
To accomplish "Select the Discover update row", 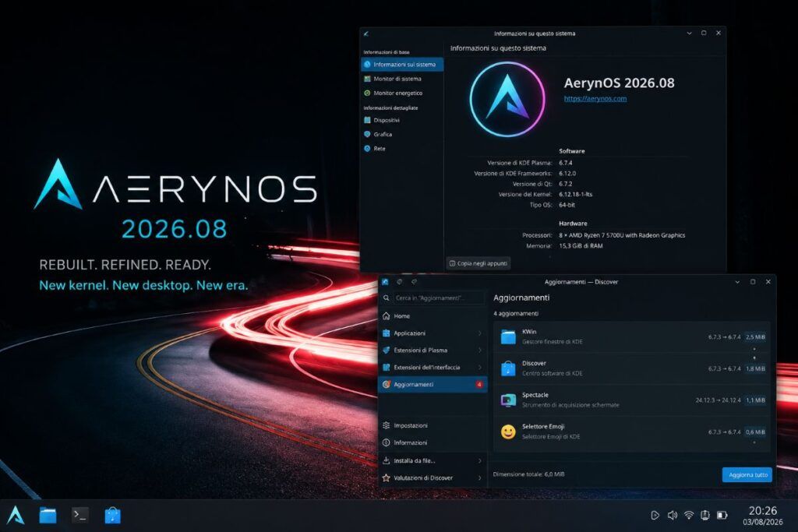I will coord(631,368).
